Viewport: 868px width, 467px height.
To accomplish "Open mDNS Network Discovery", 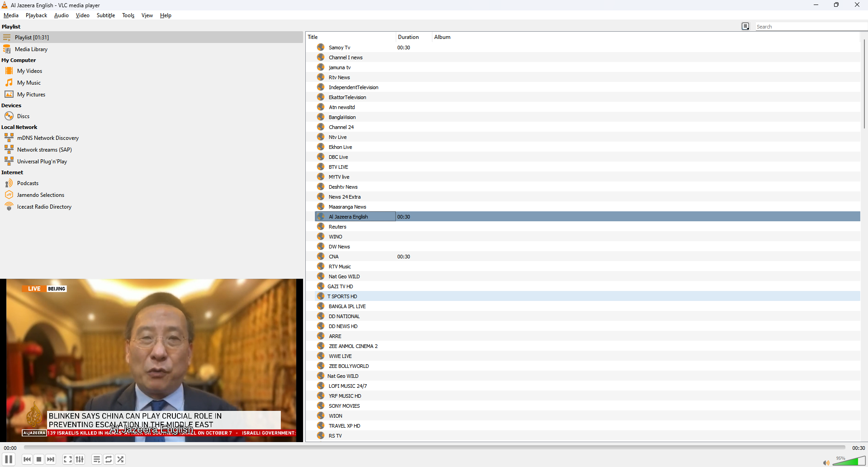I will (48, 138).
